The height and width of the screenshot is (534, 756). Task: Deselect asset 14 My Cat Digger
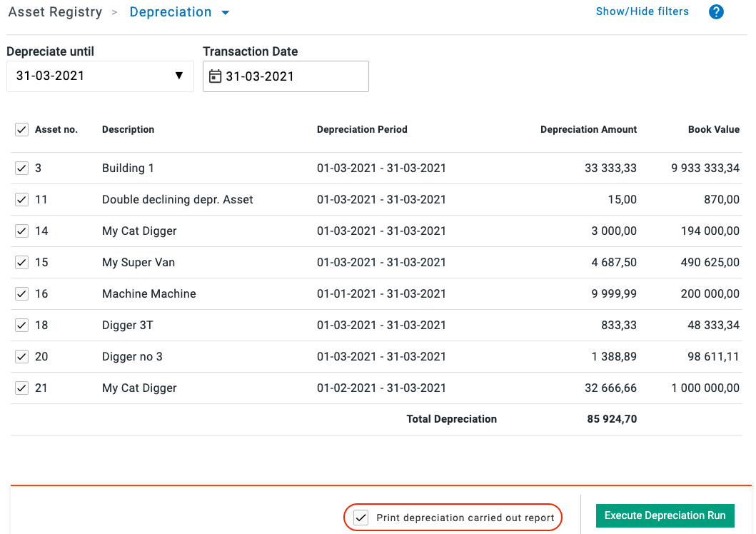(21, 231)
